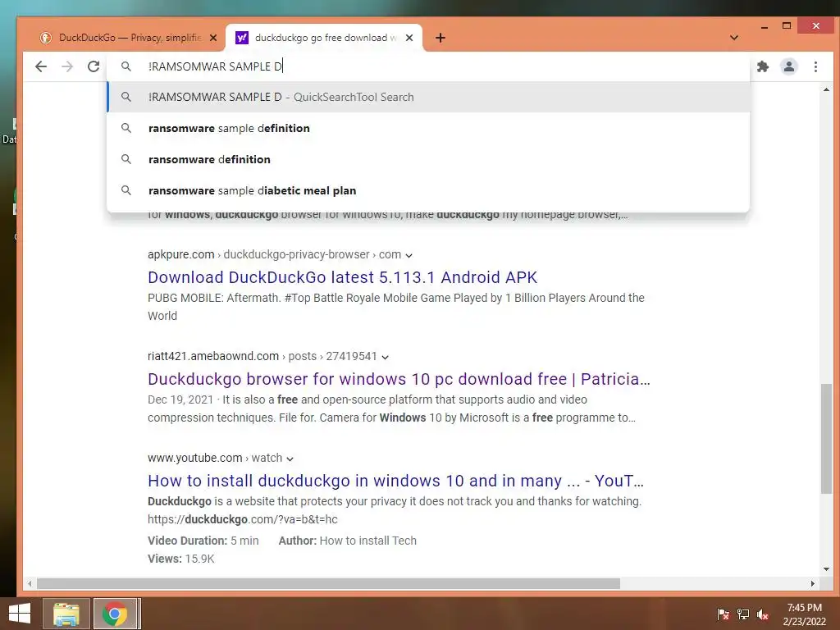The width and height of the screenshot is (840, 630).
Task: Open 'Duckduckgo browser for windows 10 pc' link
Action: pyautogui.click(x=399, y=379)
